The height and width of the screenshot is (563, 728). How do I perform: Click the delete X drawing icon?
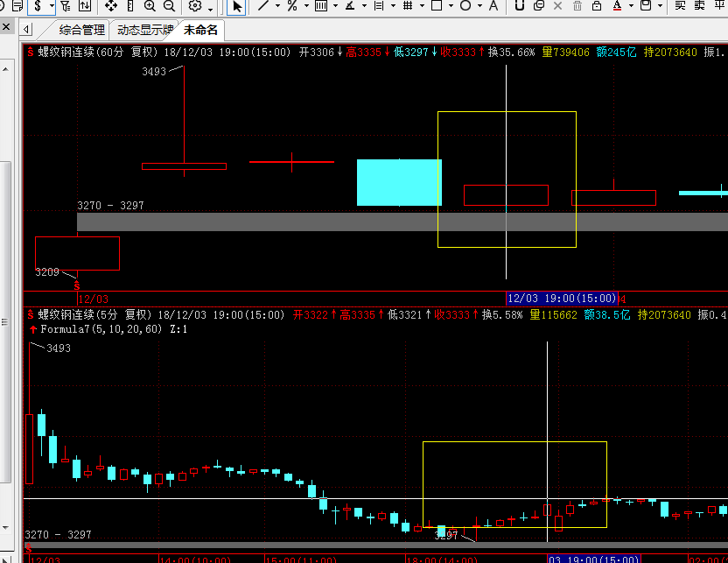tap(558, 5)
